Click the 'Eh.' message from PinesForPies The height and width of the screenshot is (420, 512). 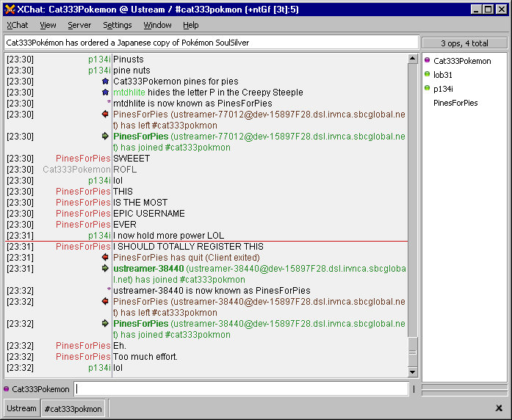tap(120, 346)
